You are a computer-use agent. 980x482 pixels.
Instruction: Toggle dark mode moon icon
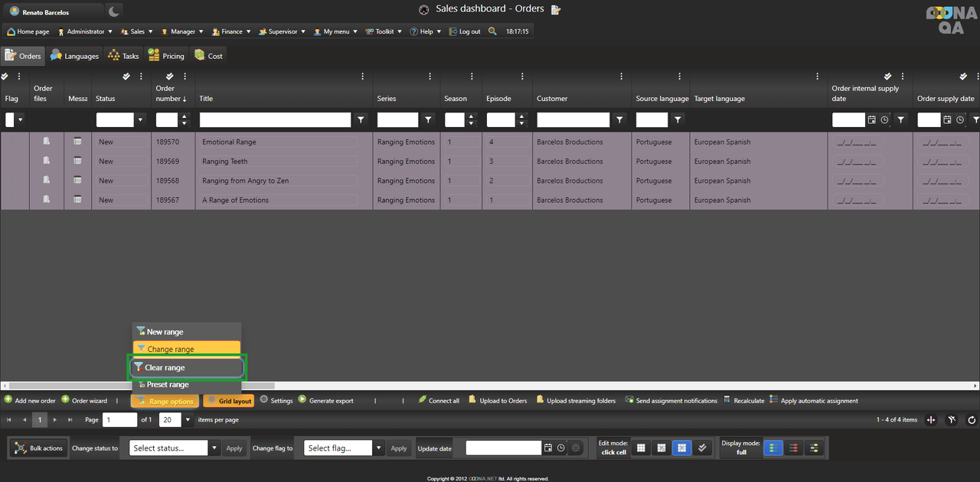(113, 11)
